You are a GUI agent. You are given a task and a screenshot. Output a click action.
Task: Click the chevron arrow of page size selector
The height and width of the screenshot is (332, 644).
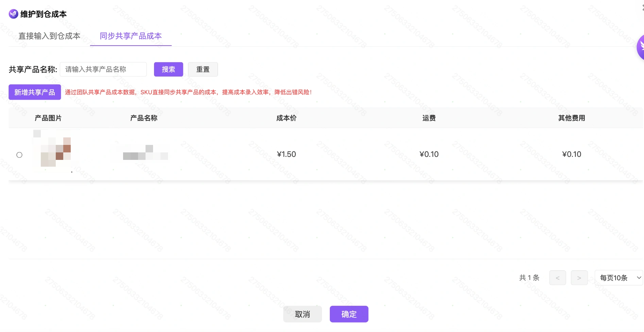(639, 278)
